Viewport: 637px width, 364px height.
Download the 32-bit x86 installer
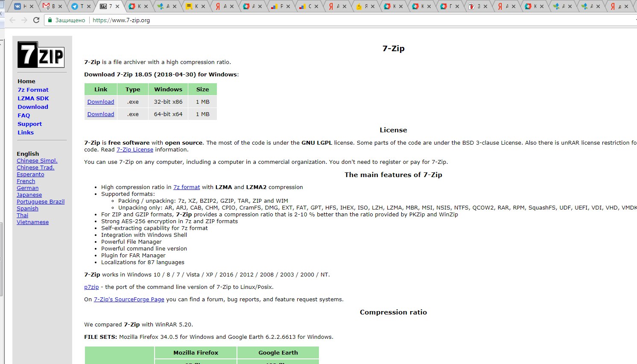coord(101,102)
